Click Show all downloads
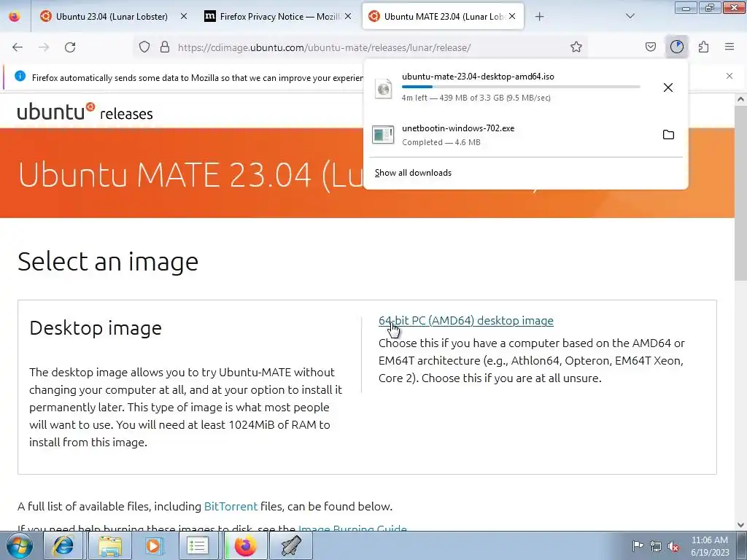Viewport: 747px width, 560px height. coord(413,173)
